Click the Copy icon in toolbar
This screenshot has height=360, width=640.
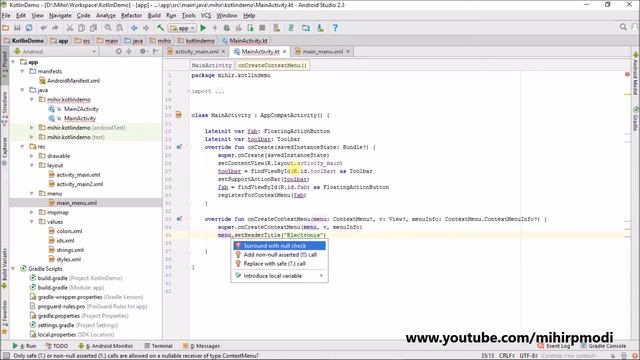(x=82, y=28)
